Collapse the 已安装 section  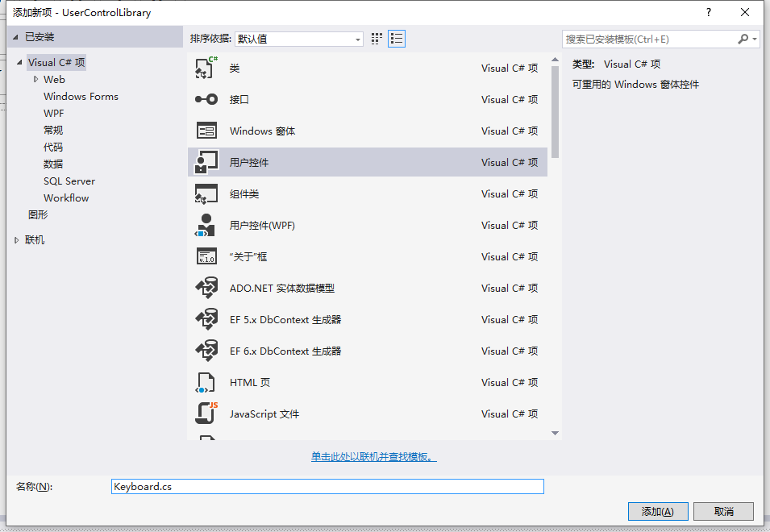pos(15,37)
